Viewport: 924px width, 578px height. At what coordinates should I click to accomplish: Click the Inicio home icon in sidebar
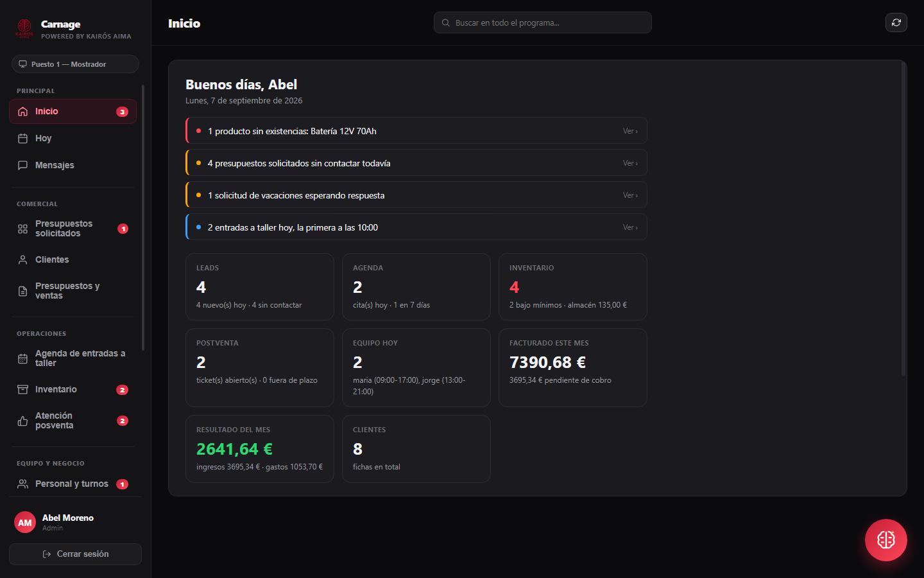(23, 112)
